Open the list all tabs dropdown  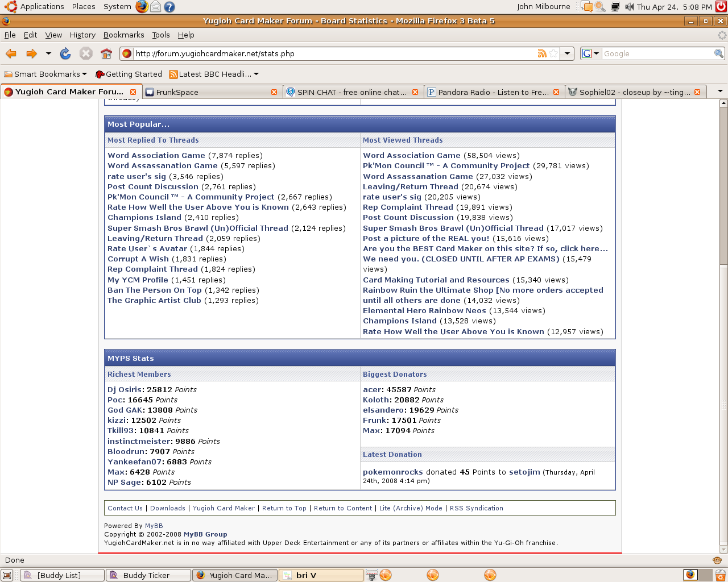[720, 92]
